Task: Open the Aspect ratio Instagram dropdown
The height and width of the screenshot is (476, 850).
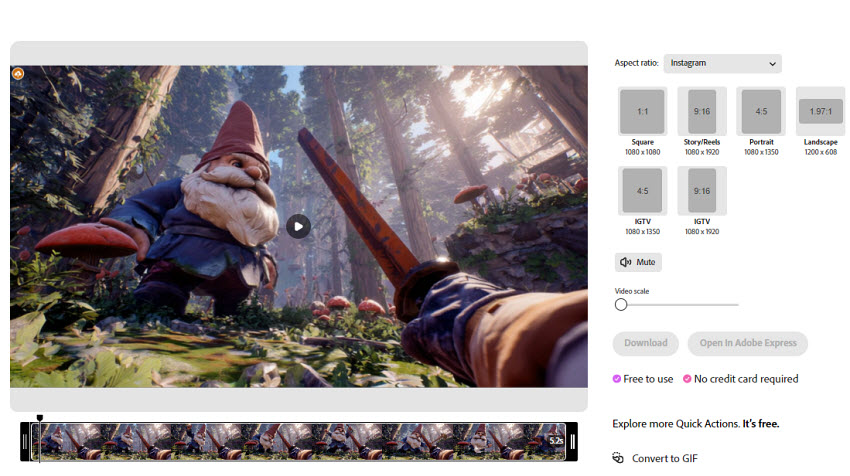Action: coord(722,63)
